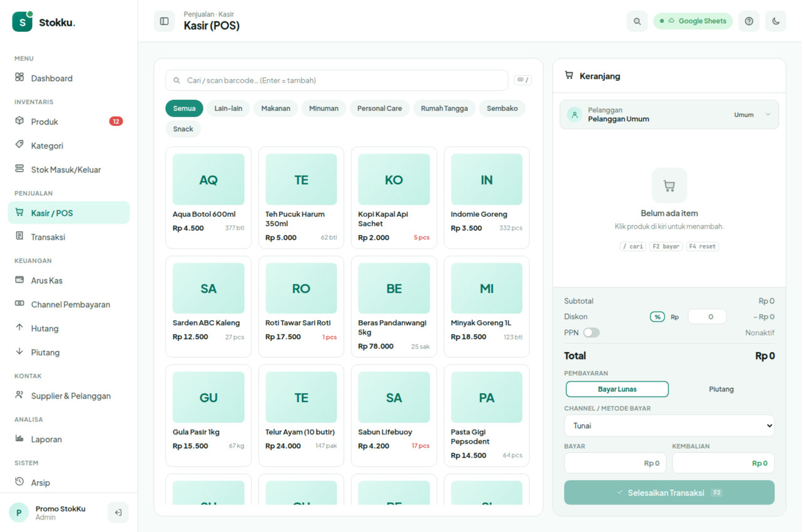Log out using the exit icon
This screenshot has width=802, height=532.
[118, 513]
